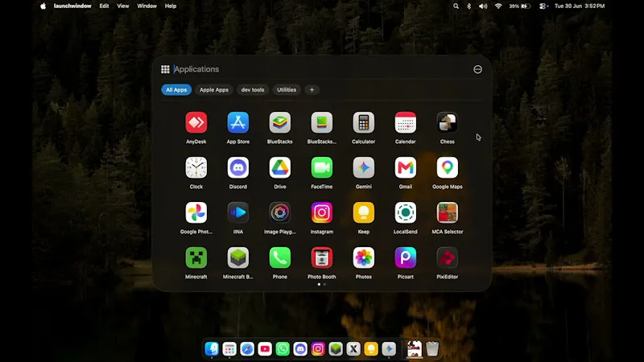Select the All Apps category tab

(176, 89)
